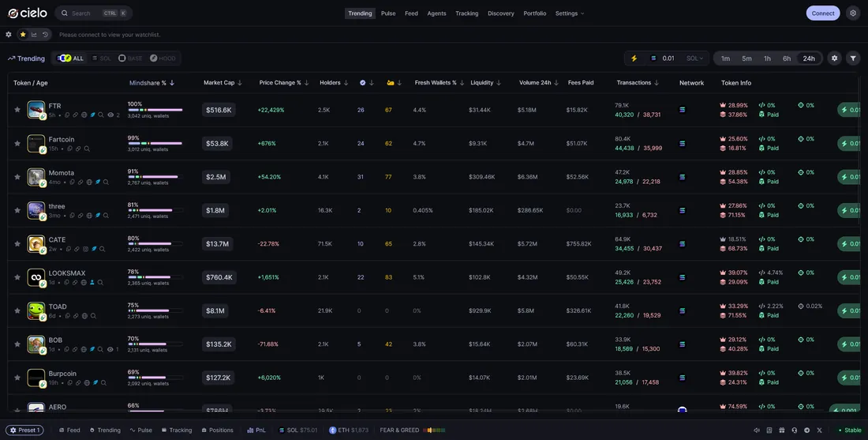Click the link icon in Fartcoin row
Screen dimensions: 868x440
point(79,149)
